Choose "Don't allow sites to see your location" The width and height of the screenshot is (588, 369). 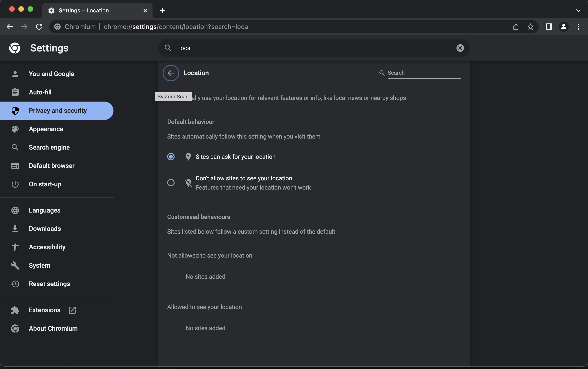click(171, 183)
